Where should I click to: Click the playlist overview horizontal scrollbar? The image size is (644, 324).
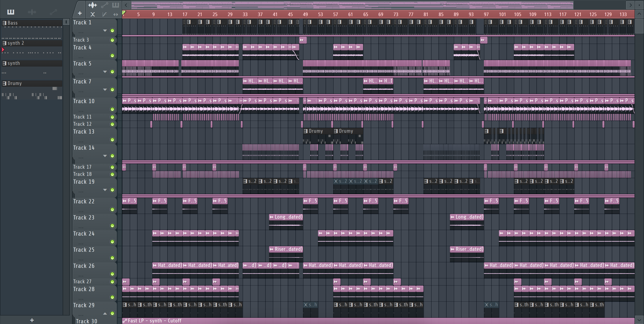pos(352,5)
